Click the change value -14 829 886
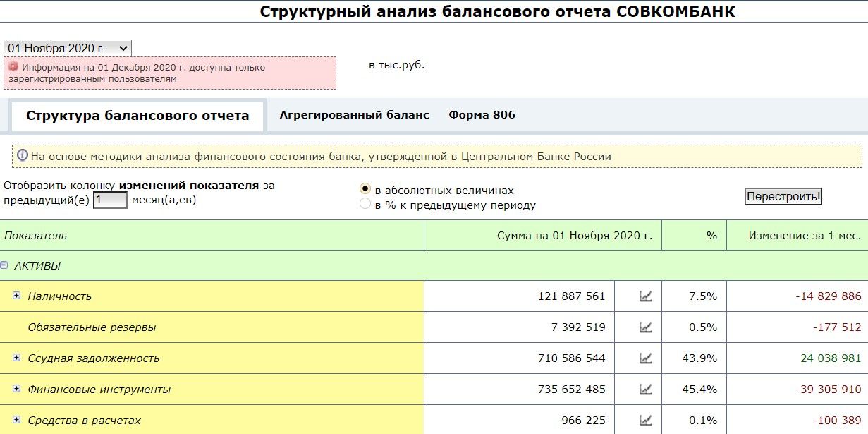Viewport: 868px width, 434px height. (828, 296)
